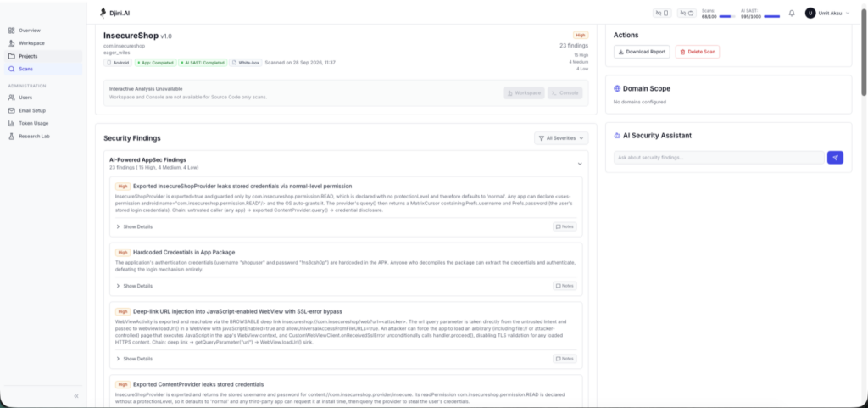This screenshot has height=408, width=868.
Task: Select Scans in the sidebar
Action: point(43,69)
